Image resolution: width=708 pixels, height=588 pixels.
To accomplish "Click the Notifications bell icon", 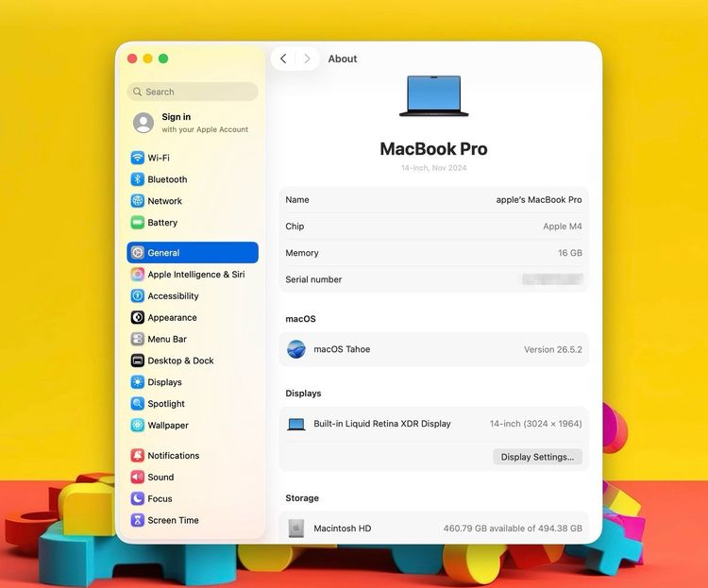I will point(137,455).
